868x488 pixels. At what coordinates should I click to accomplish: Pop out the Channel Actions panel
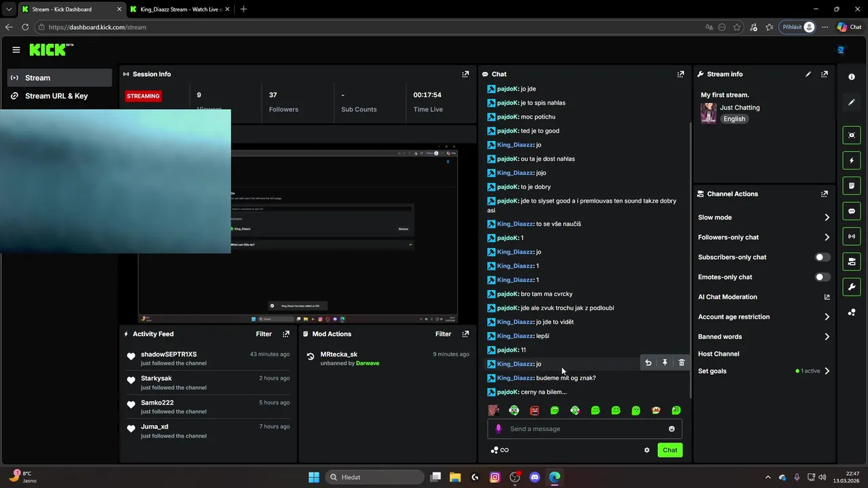pyautogui.click(x=825, y=194)
